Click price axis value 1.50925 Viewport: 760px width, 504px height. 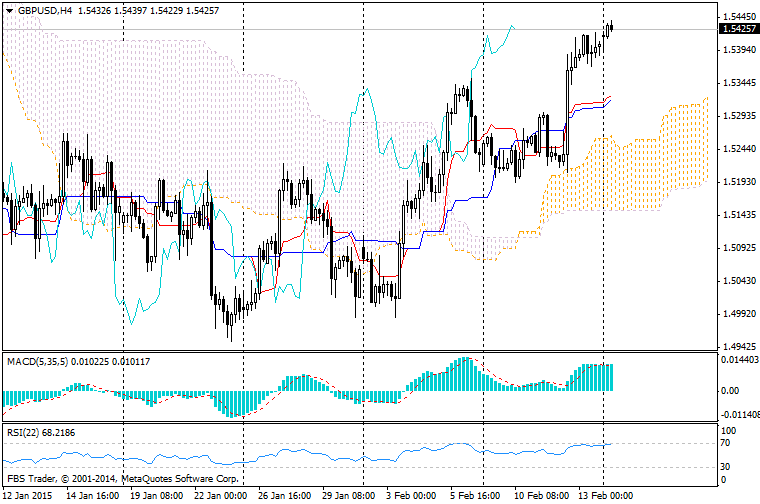point(739,248)
